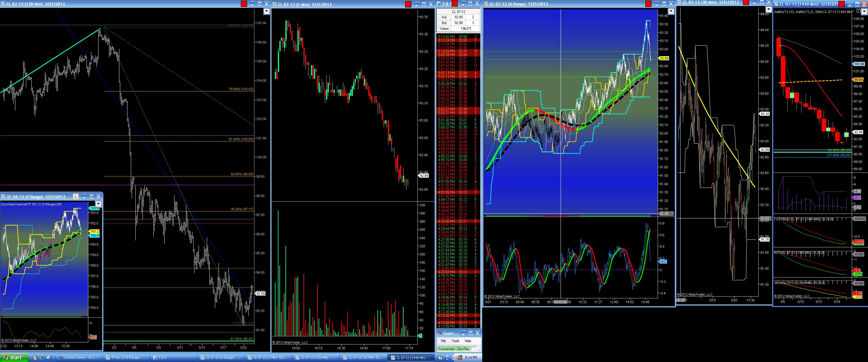
Task: Open the first quick launch icon beside Start
Action: (x=35, y=357)
